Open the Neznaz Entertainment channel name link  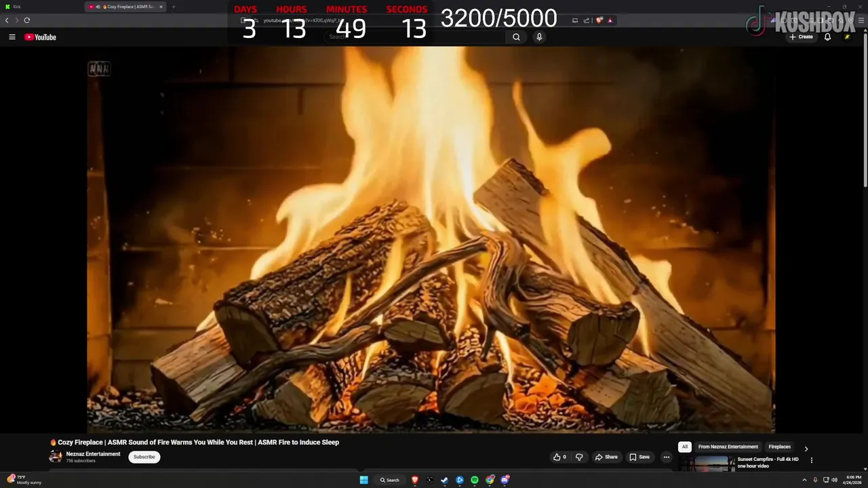click(x=93, y=454)
